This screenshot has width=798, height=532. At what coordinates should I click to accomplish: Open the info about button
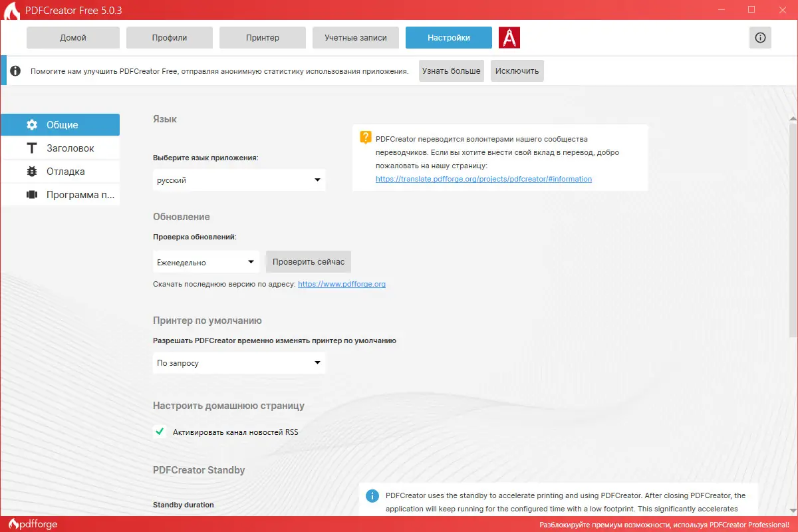pyautogui.click(x=760, y=38)
